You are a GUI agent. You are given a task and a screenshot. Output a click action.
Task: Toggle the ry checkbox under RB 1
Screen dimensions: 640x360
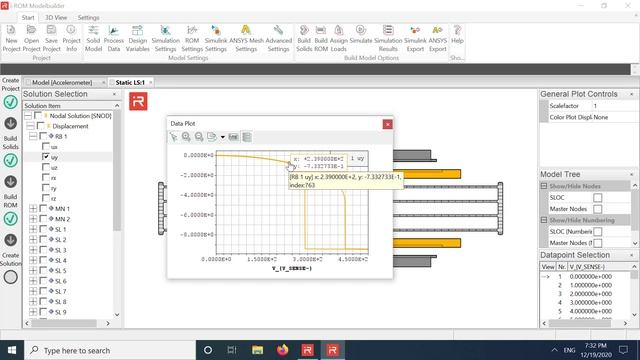tap(46, 188)
